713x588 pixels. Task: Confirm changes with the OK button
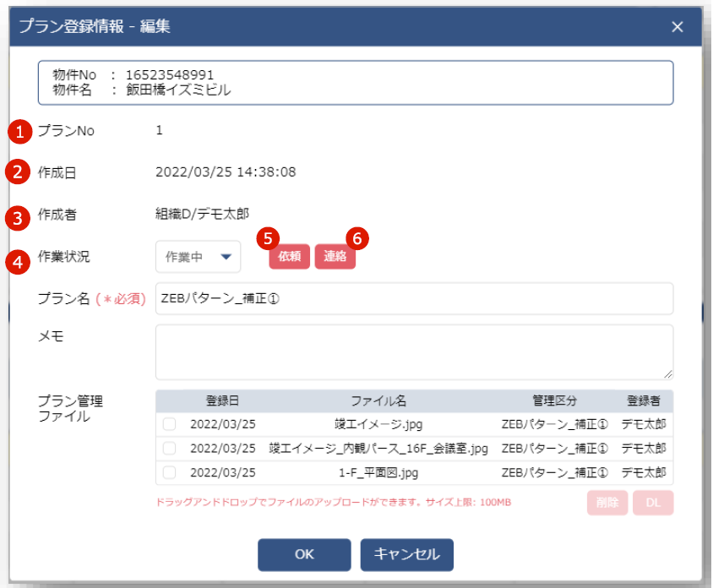point(304,554)
